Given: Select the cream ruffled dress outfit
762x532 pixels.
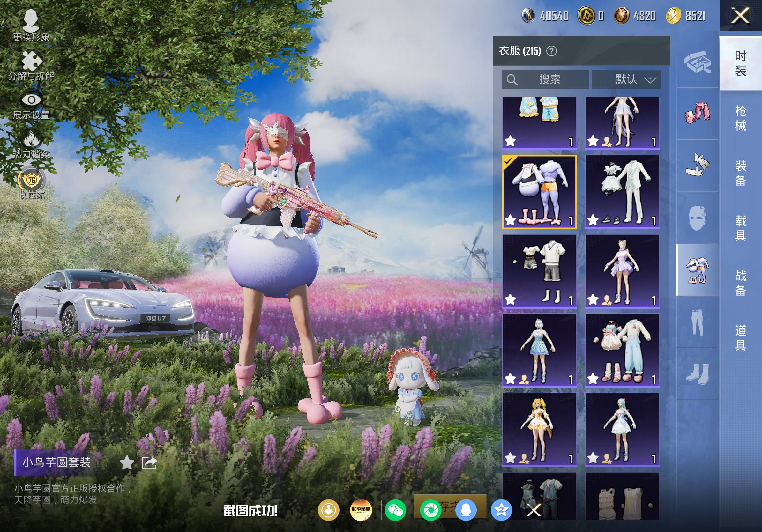Looking at the screenshot, I should pos(622,496).
